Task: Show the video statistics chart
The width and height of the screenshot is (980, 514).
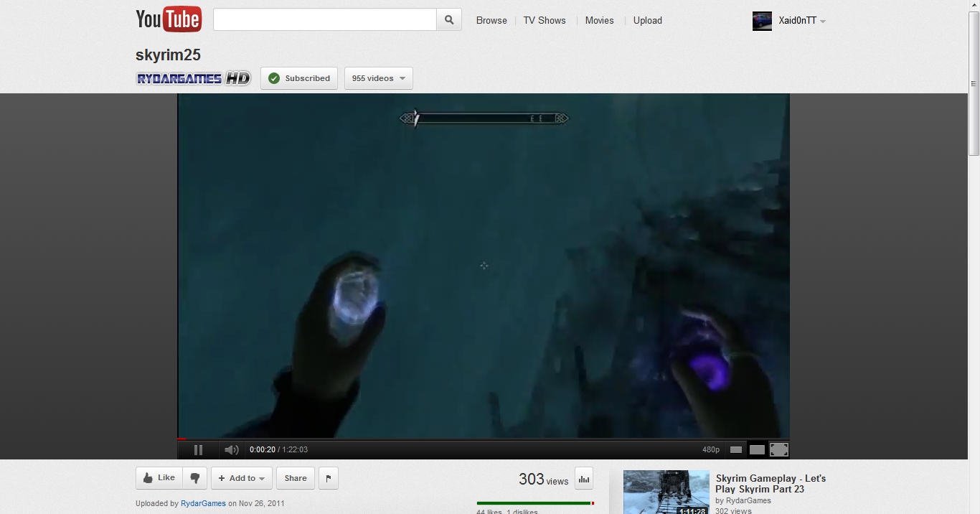Action: [584, 479]
